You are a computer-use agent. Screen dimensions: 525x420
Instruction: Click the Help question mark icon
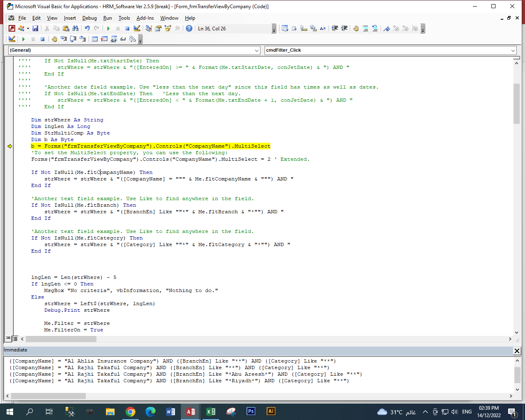tap(189, 28)
